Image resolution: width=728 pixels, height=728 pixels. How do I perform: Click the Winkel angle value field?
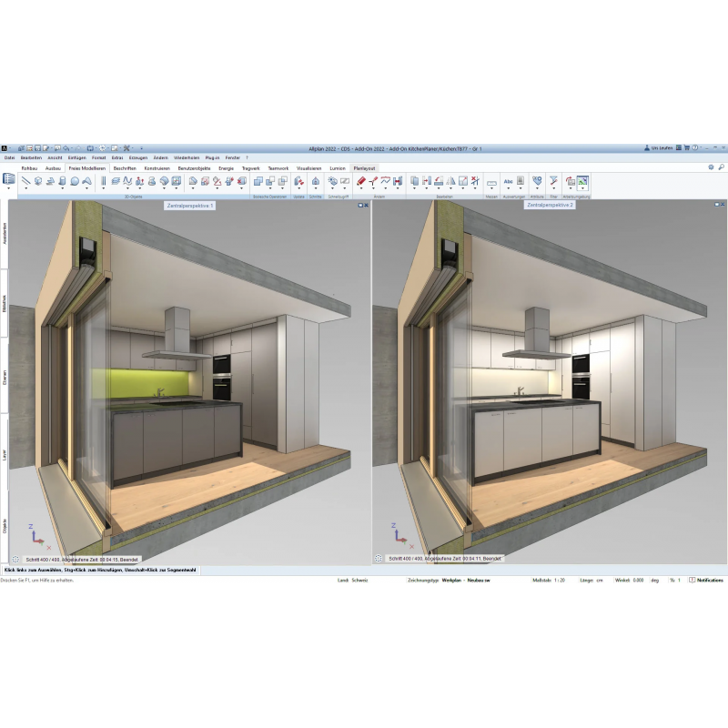tap(639, 580)
